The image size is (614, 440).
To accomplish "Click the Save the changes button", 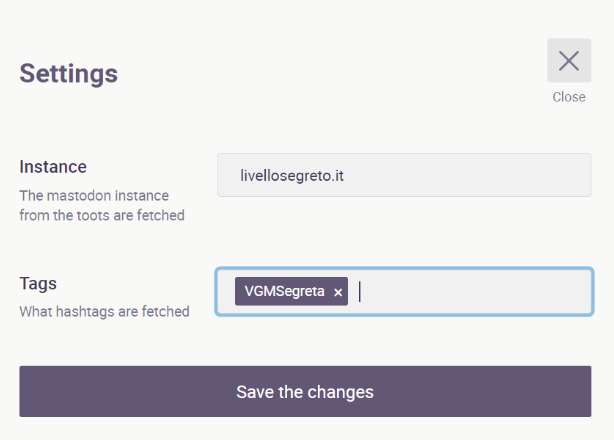I will click(x=305, y=391).
